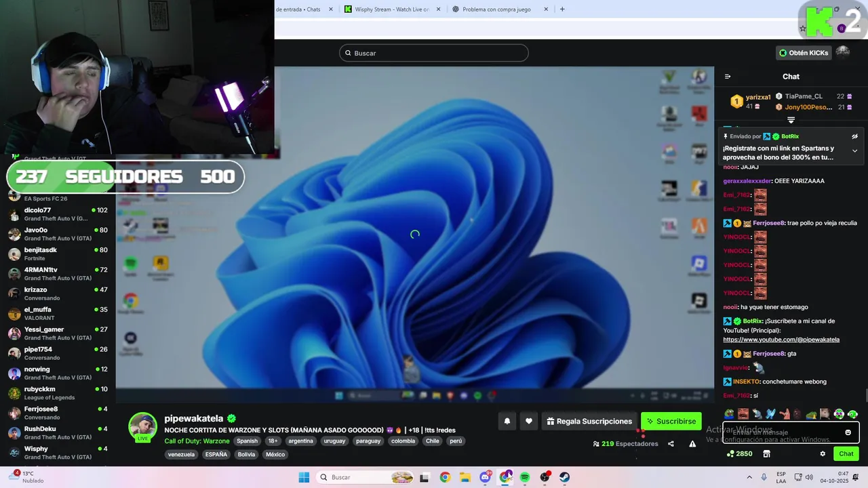Insert the first Pepe emote from quick emotes
Screen dimensions: 868x488
729,413
